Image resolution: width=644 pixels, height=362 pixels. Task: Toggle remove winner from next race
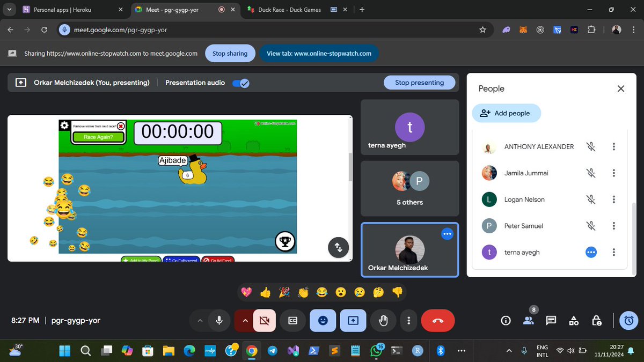(121, 126)
